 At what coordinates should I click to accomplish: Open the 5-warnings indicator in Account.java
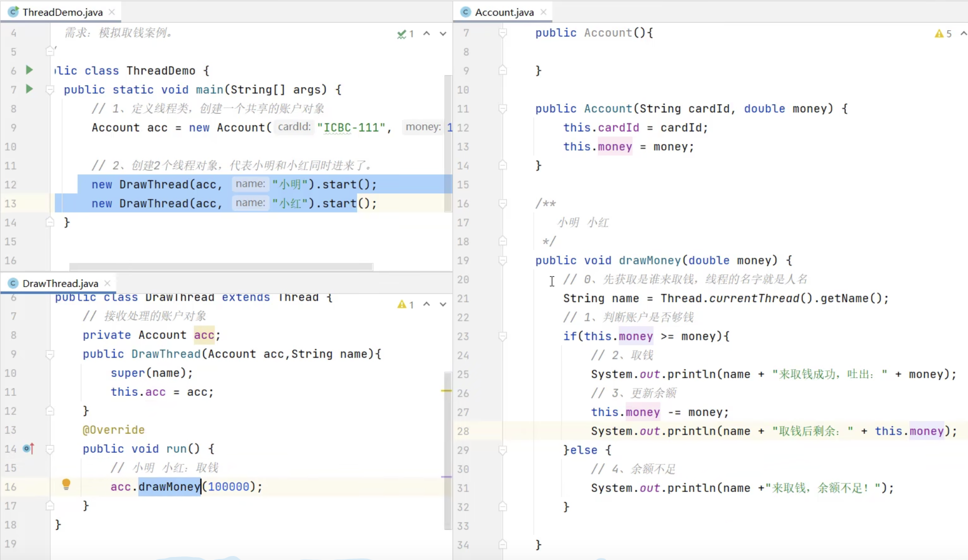pos(943,34)
